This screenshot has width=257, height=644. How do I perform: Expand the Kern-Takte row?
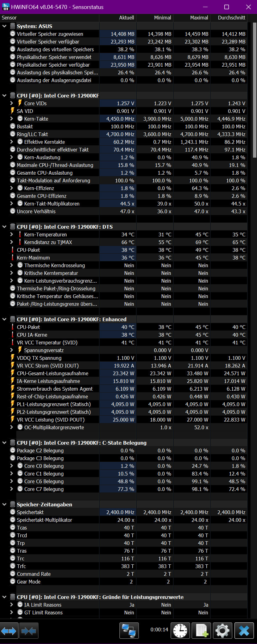click(x=12, y=118)
